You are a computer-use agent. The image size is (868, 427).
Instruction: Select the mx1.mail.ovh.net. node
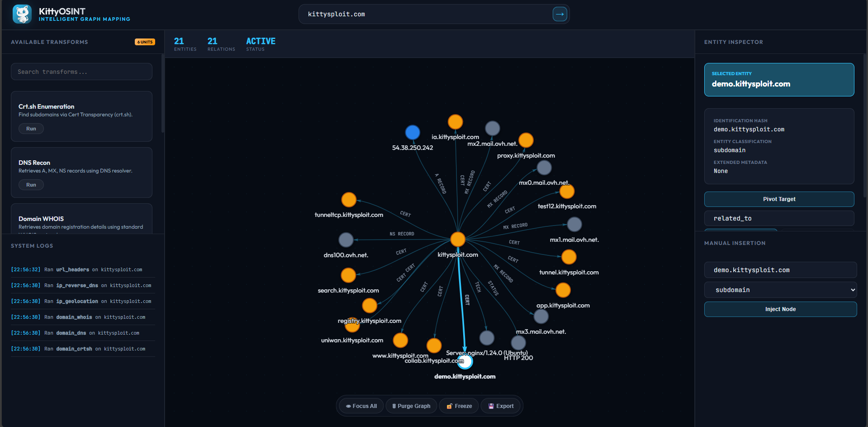(x=574, y=224)
